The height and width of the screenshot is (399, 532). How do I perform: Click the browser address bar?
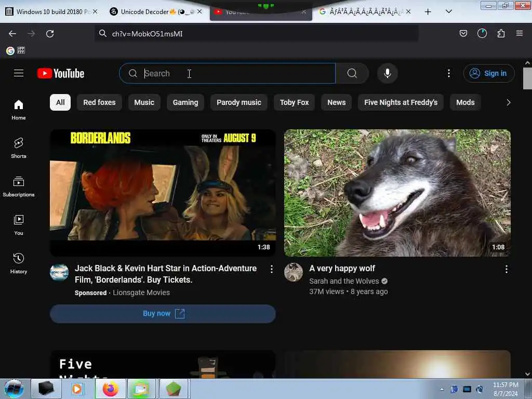[256, 34]
